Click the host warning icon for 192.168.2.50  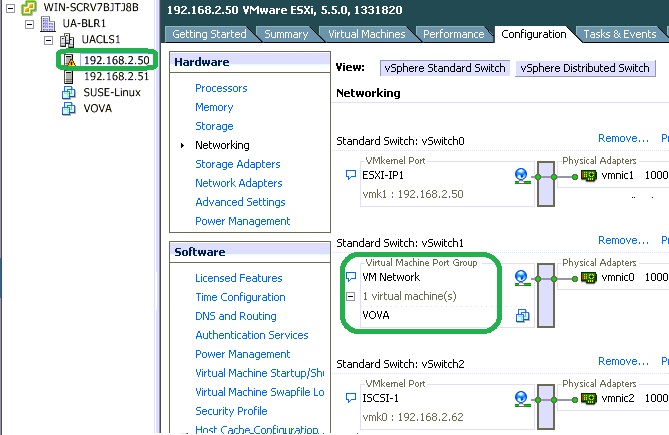pyautogui.click(x=69, y=60)
